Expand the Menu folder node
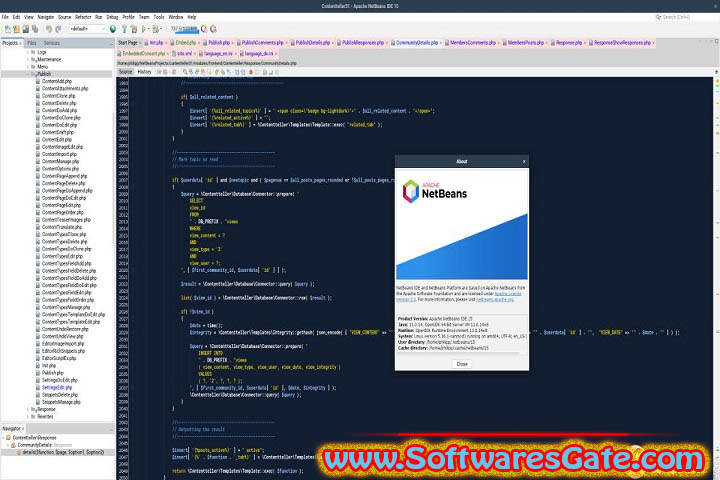This screenshot has width=720, height=480. click(28, 67)
